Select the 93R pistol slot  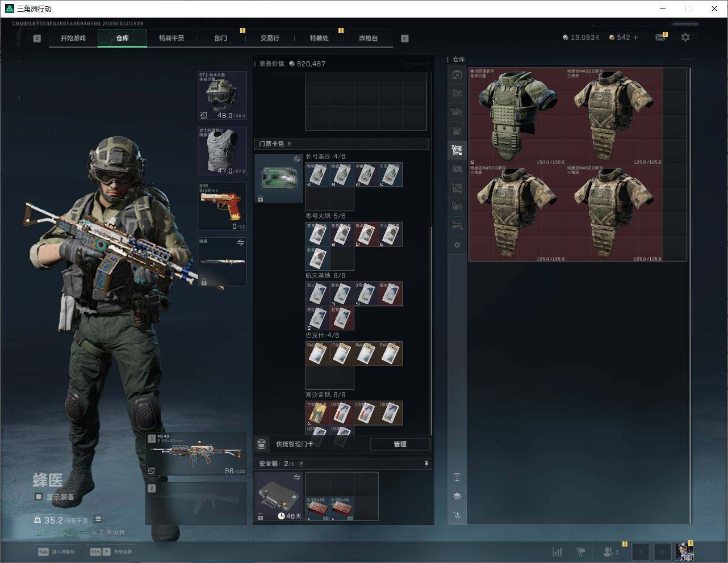(x=222, y=207)
